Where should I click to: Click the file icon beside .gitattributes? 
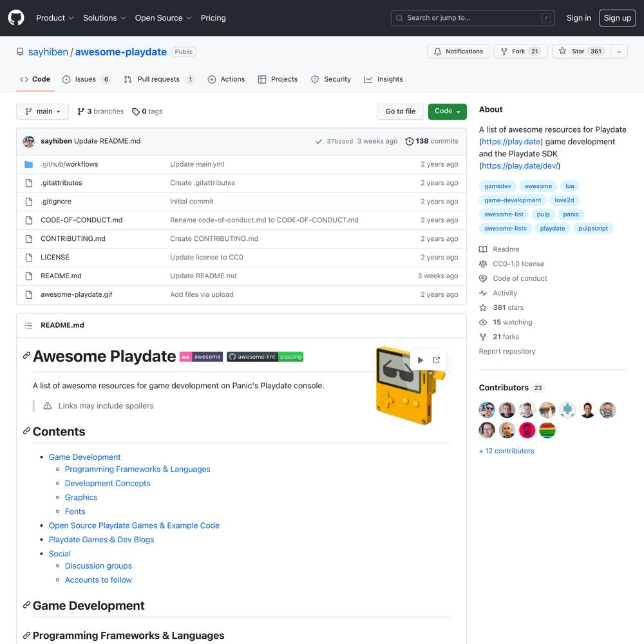[29, 183]
